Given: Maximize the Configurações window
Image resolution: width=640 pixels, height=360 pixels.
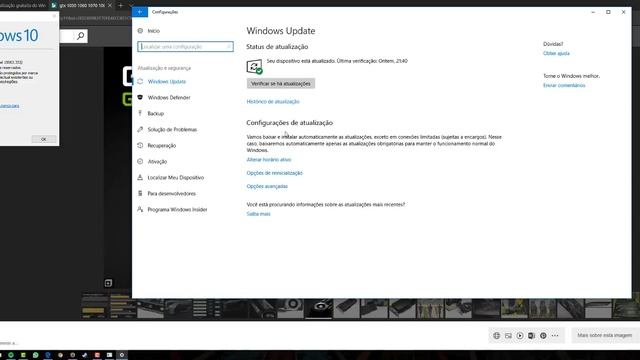Looking at the screenshot, I should [x=608, y=12].
